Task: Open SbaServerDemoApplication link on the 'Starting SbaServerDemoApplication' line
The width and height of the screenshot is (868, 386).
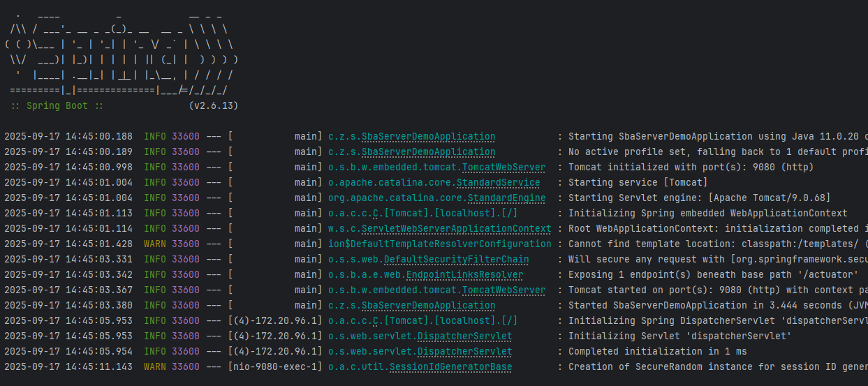Action: (x=428, y=137)
